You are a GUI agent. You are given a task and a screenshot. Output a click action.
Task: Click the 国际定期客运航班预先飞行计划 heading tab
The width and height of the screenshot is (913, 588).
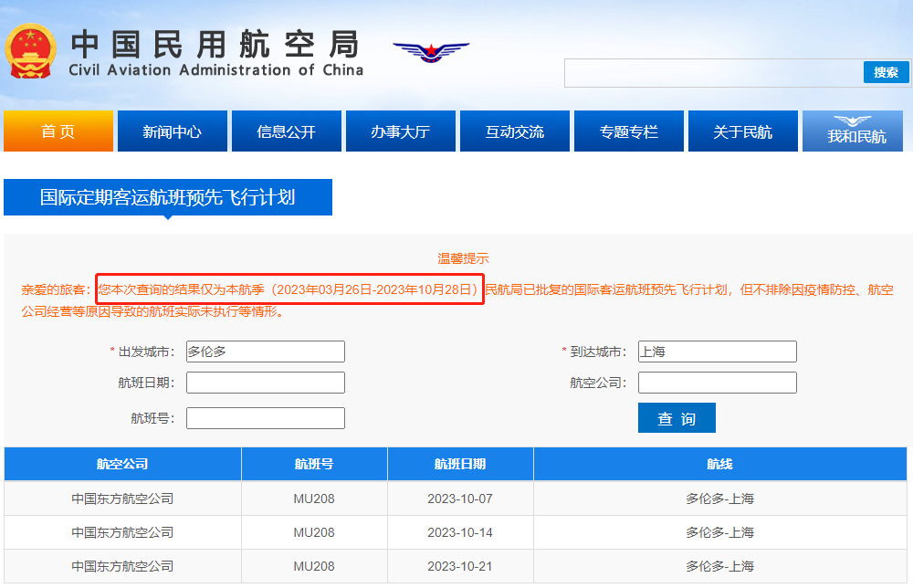coord(168,197)
